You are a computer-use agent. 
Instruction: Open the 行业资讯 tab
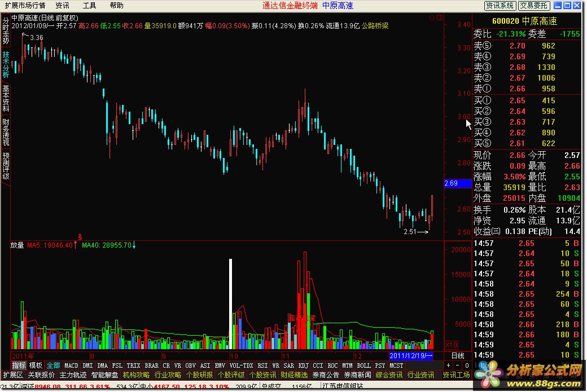tap(421, 375)
